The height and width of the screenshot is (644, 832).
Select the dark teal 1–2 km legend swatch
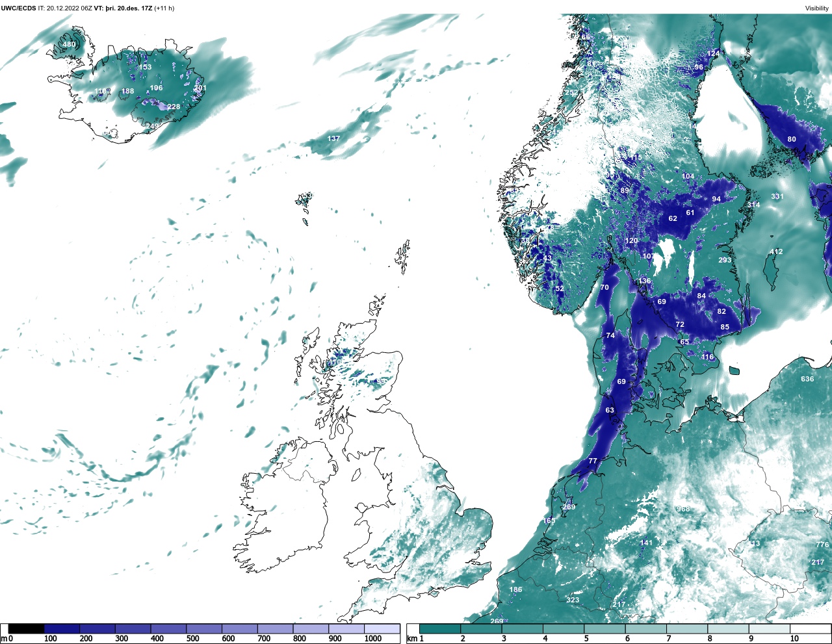[x=440, y=628]
